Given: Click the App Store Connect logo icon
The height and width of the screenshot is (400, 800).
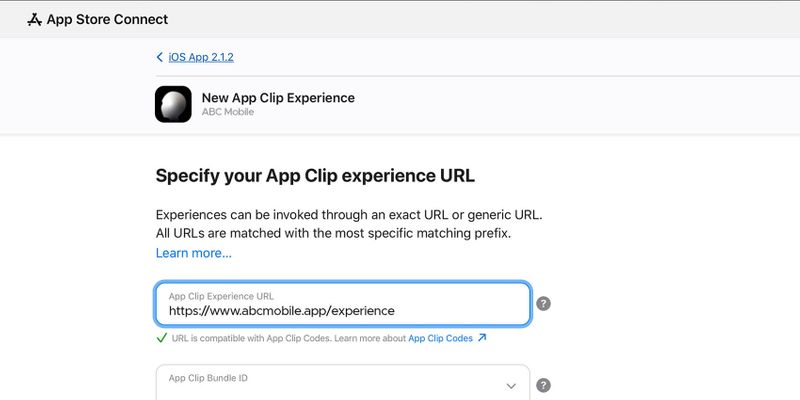Looking at the screenshot, I should pyautogui.click(x=34, y=19).
